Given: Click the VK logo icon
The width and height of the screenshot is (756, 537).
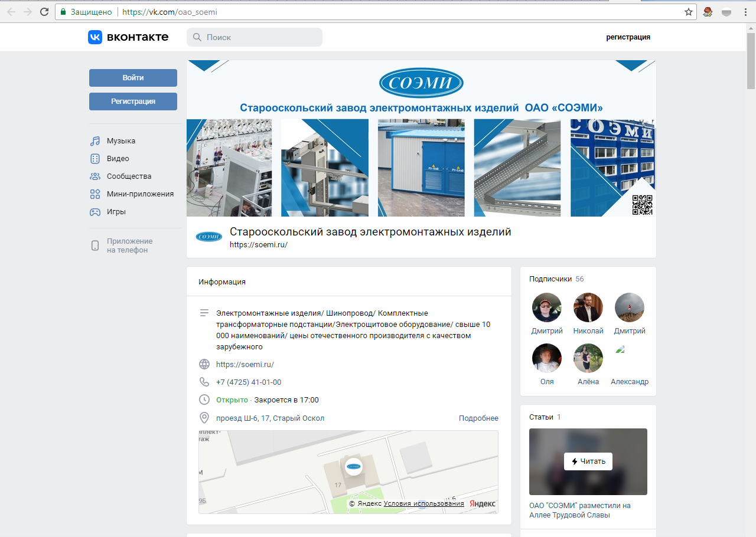Looking at the screenshot, I should point(95,37).
